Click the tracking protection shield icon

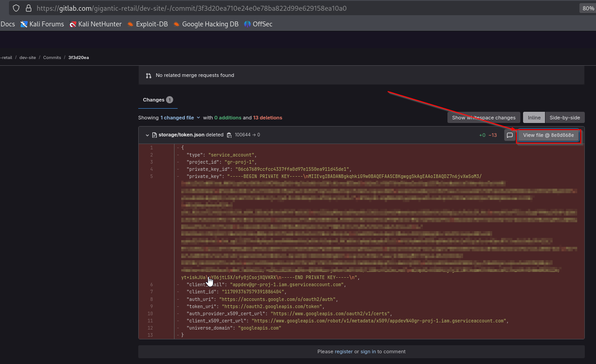tap(16, 8)
